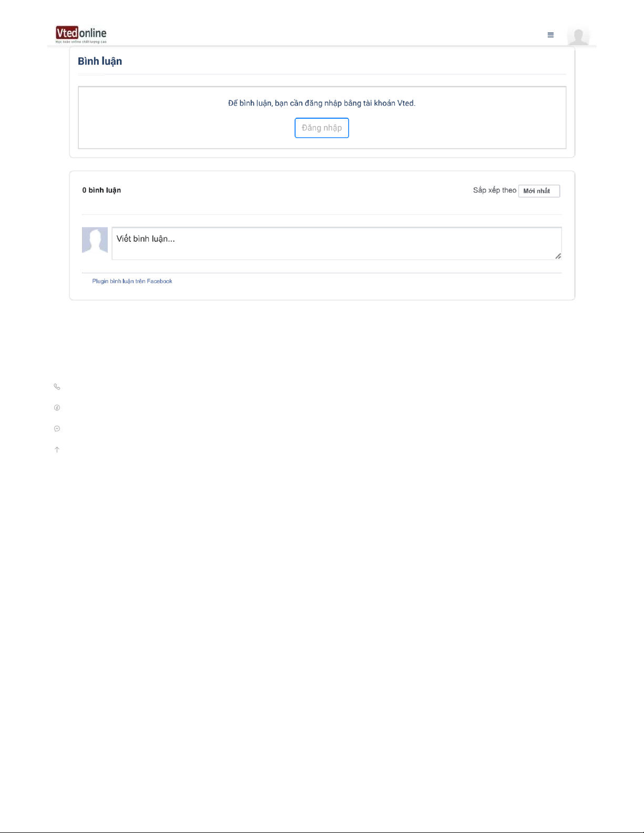Open the Messenger chat icon

pyautogui.click(x=57, y=429)
